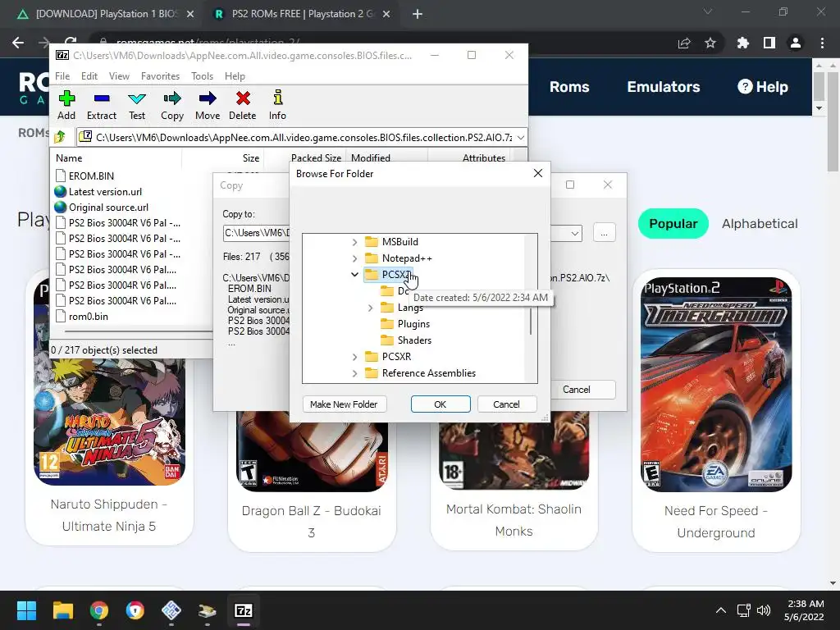Open the Chrome tab search chevron
The width and height of the screenshot is (840, 630).
[708, 11]
